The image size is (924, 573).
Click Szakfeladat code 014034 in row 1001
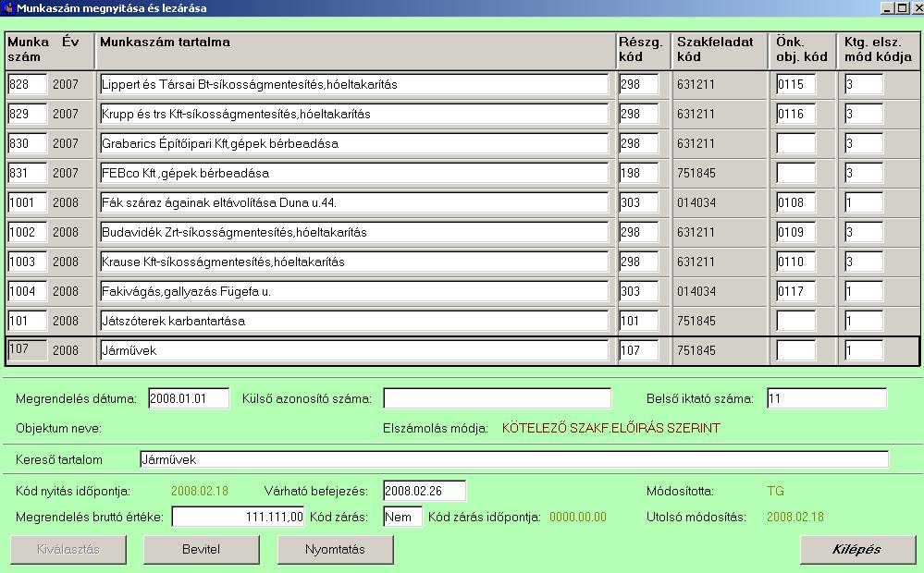[x=696, y=202]
